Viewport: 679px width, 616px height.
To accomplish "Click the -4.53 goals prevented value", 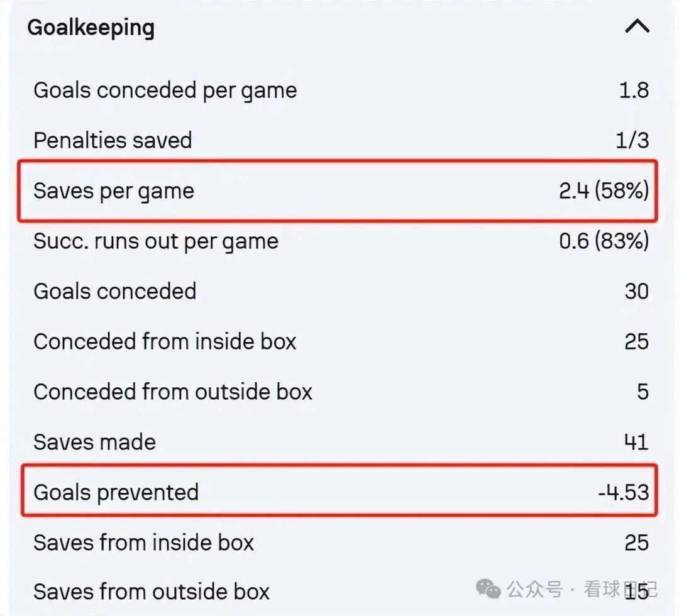I will [623, 492].
